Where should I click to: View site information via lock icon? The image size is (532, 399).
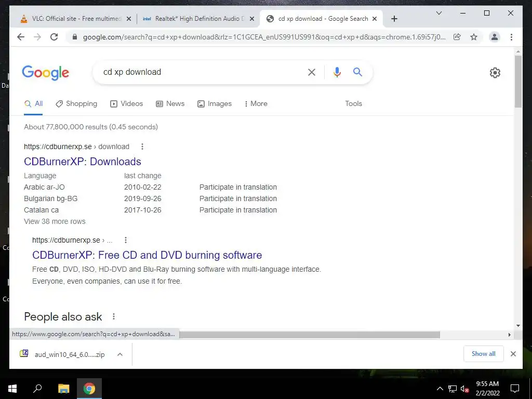tap(75, 37)
